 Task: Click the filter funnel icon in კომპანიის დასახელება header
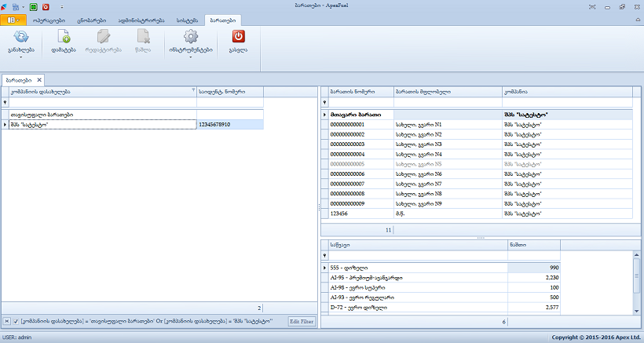point(193,89)
